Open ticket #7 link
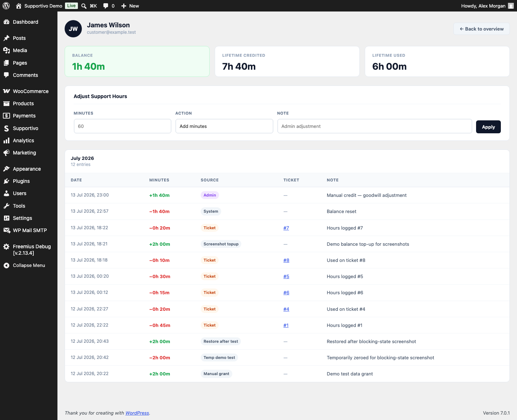517x420 pixels. point(286,228)
